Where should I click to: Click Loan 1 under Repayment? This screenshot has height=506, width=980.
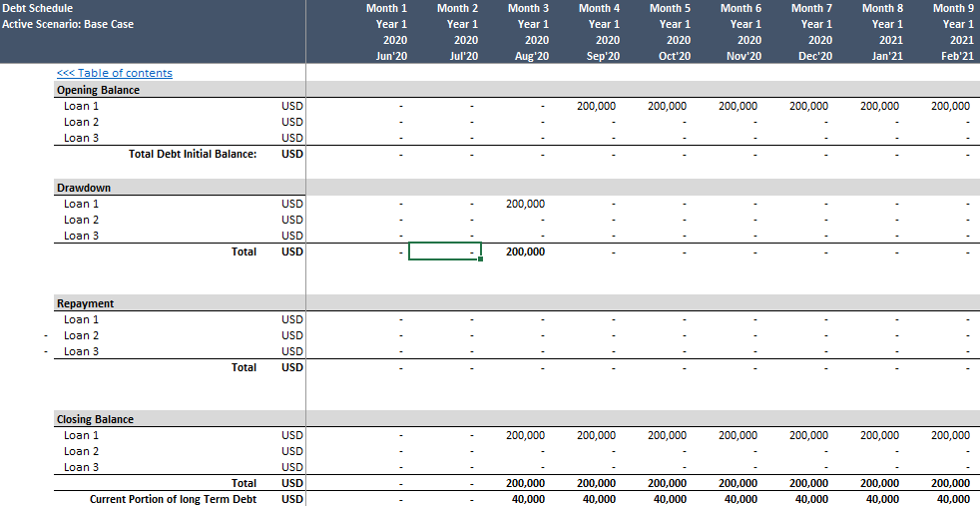click(81, 319)
